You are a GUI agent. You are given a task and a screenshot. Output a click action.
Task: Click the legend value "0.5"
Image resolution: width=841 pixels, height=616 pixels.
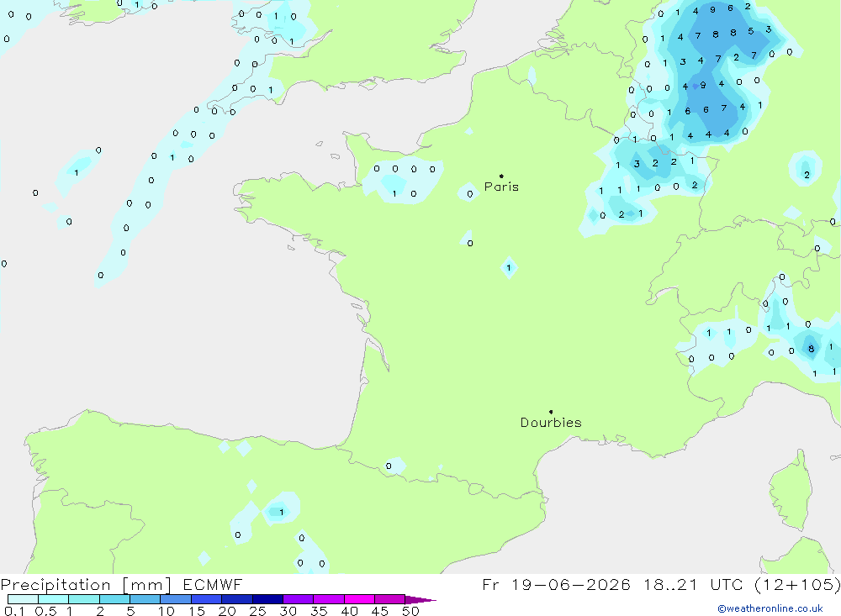click(46, 611)
